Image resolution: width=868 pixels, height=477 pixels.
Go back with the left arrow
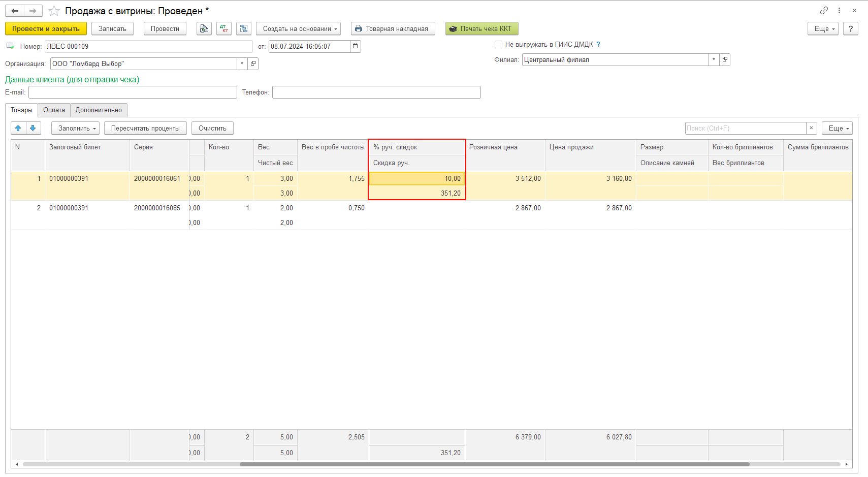point(15,11)
